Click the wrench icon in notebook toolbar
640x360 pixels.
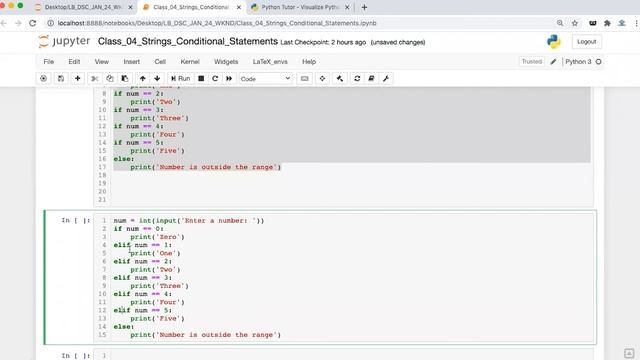pos(386,78)
